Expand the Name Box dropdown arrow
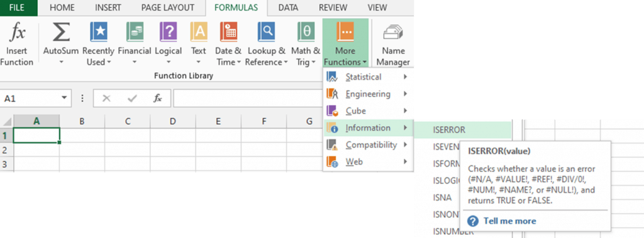Image resolution: width=644 pixels, height=238 pixels. pos(64,98)
